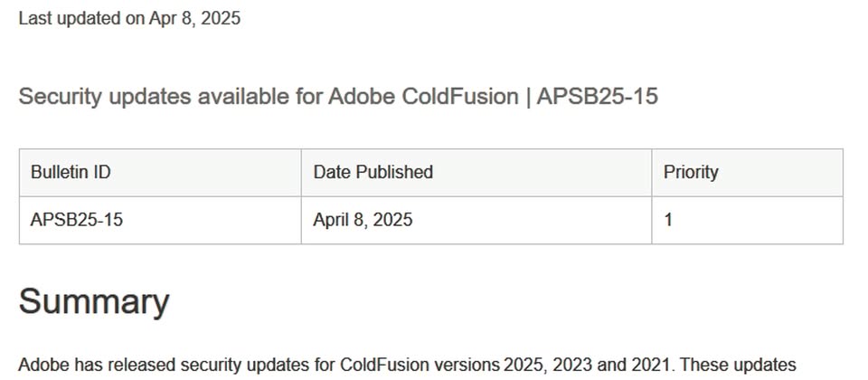Click the 'April 8, 2025' table cell
The image size is (868, 380).
(x=476, y=220)
